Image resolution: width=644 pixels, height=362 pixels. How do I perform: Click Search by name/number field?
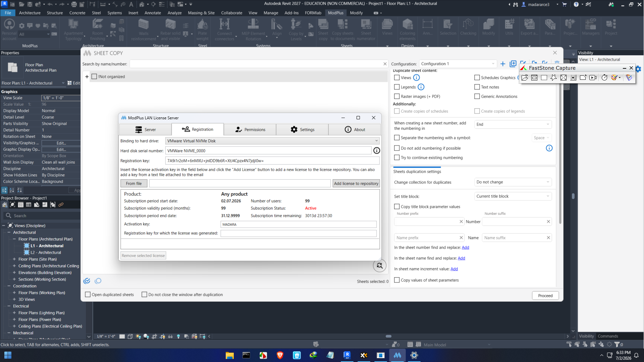pos(259,64)
